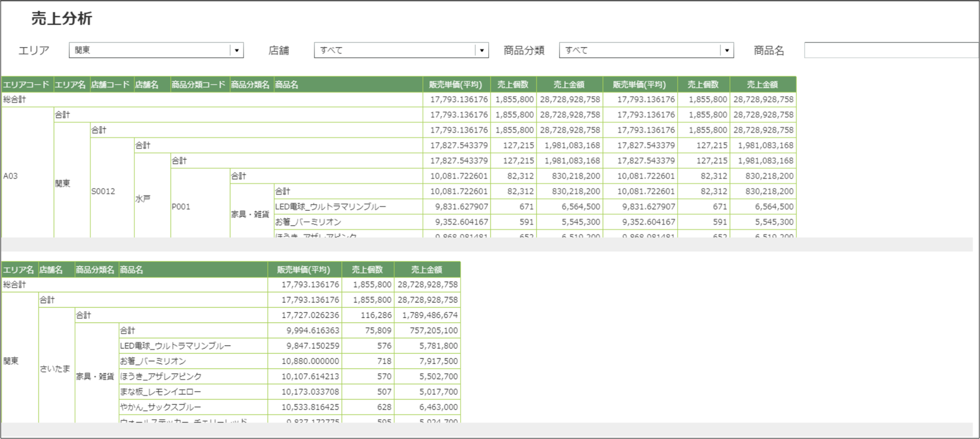This screenshot has height=439, width=980.
Task: Click the エリアコード column header
Action: [27, 85]
